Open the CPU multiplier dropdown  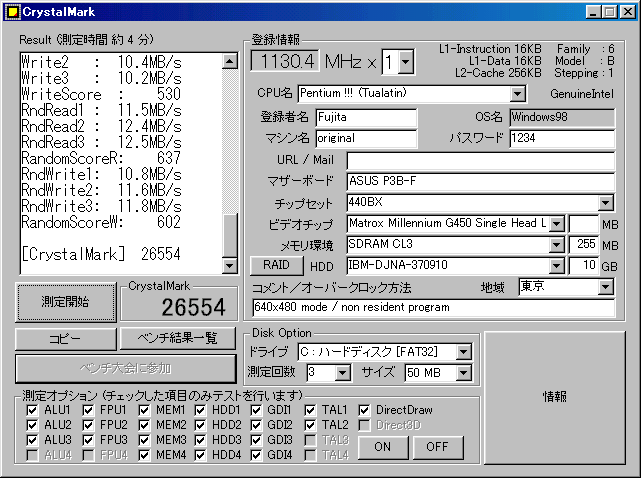tap(406, 62)
